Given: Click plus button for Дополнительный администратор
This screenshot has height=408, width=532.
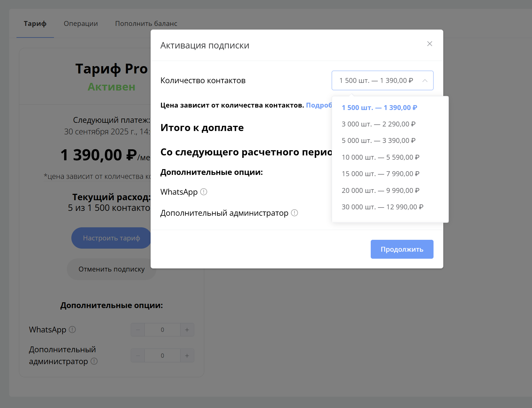Looking at the screenshot, I should coord(187,355).
